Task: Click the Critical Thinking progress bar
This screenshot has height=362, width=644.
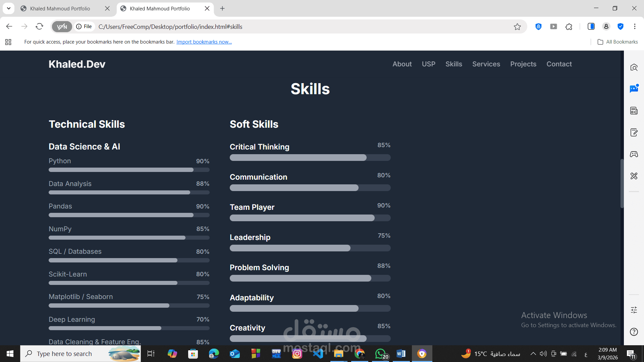Action: pos(310,158)
